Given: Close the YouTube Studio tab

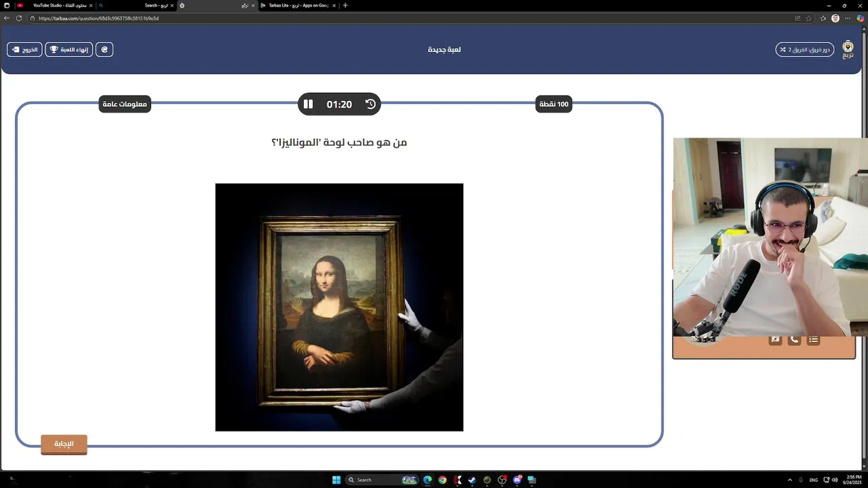Looking at the screenshot, I should 91,5.
